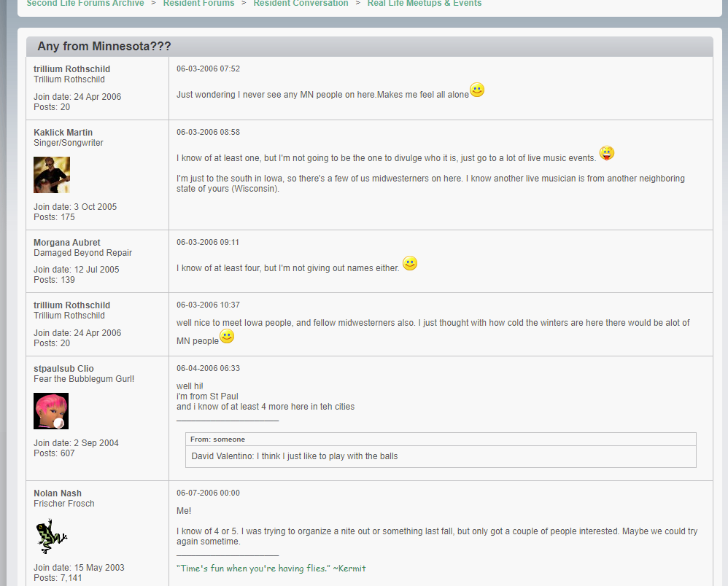Image resolution: width=728 pixels, height=586 pixels.
Task: Click username stpaulsub Clio
Action: point(63,369)
